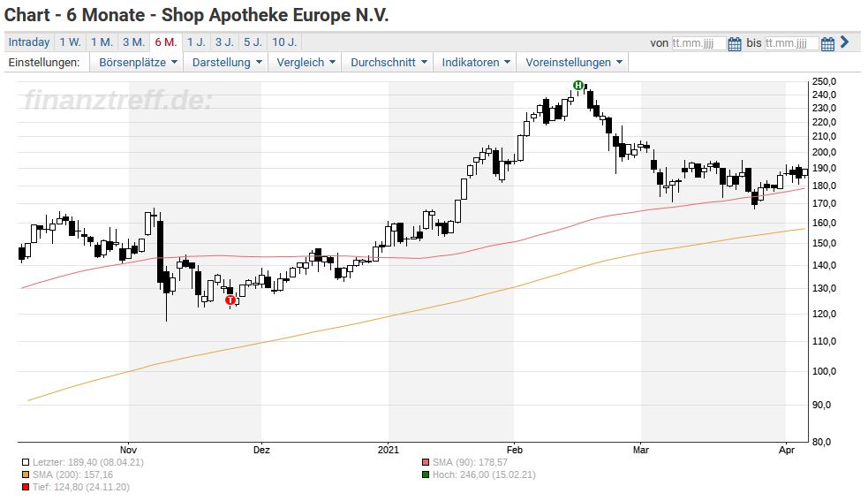The image size is (868, 501).
Task: Click the green Hoch legend swatch
Action: click(x=425, y=475)
